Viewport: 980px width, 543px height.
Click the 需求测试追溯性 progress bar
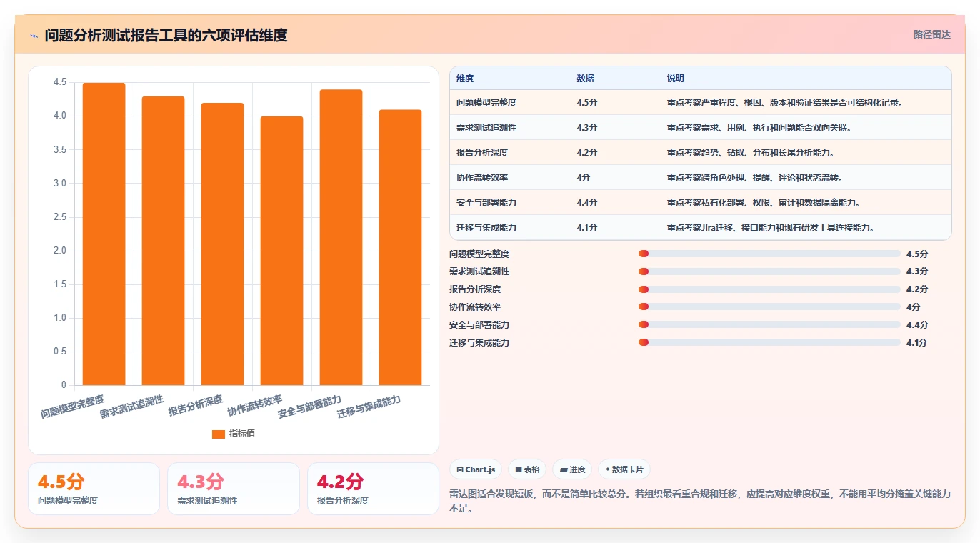[769, 271]
